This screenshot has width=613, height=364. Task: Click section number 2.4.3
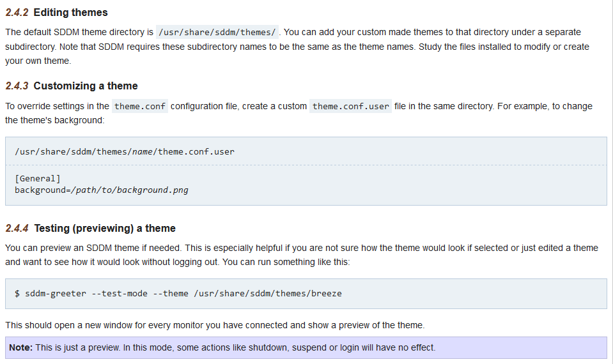(17, 86)
